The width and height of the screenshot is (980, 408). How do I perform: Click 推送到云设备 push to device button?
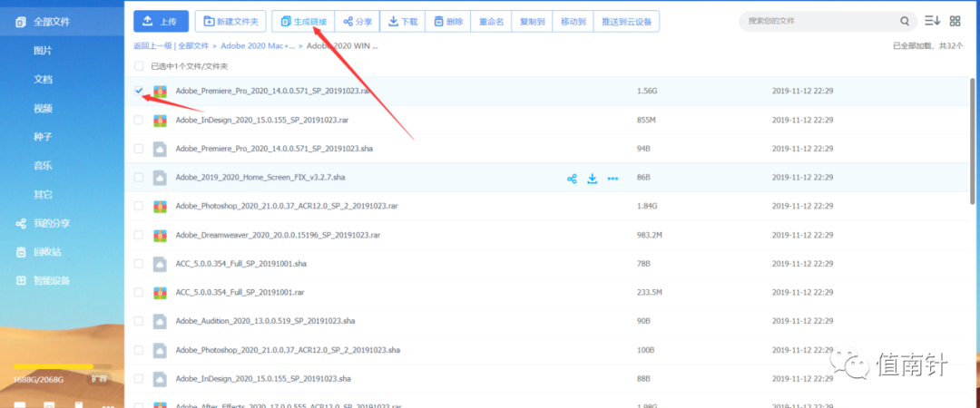tap(626, 21)
